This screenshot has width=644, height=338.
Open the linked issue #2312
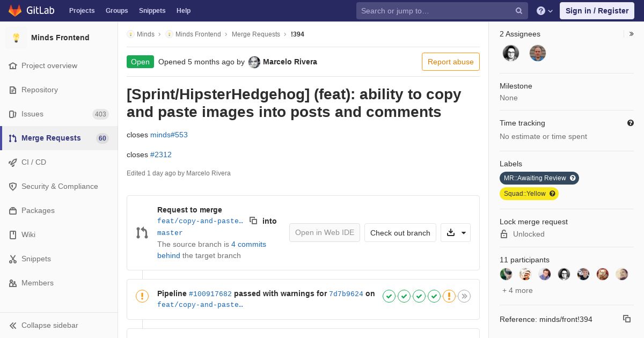tap(161, 155)
